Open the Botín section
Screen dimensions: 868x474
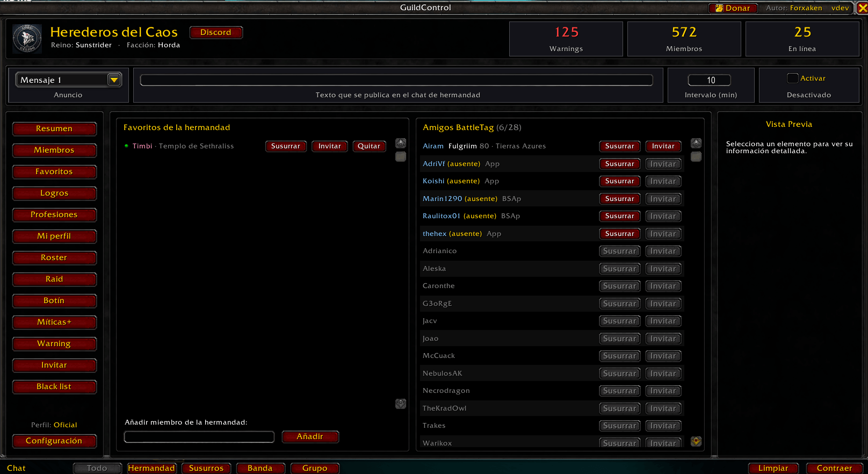point(54,301)
